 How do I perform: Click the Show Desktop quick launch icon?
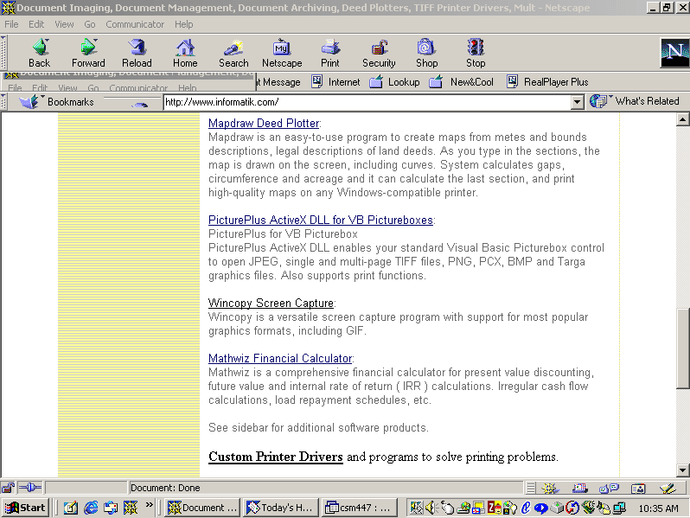(70, 508)
